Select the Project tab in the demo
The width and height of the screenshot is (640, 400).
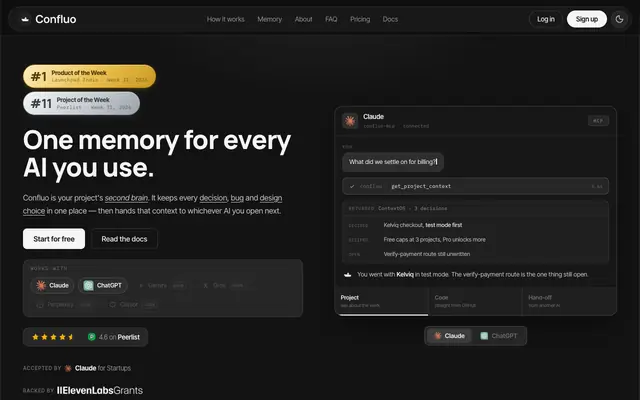pos(382,301)
